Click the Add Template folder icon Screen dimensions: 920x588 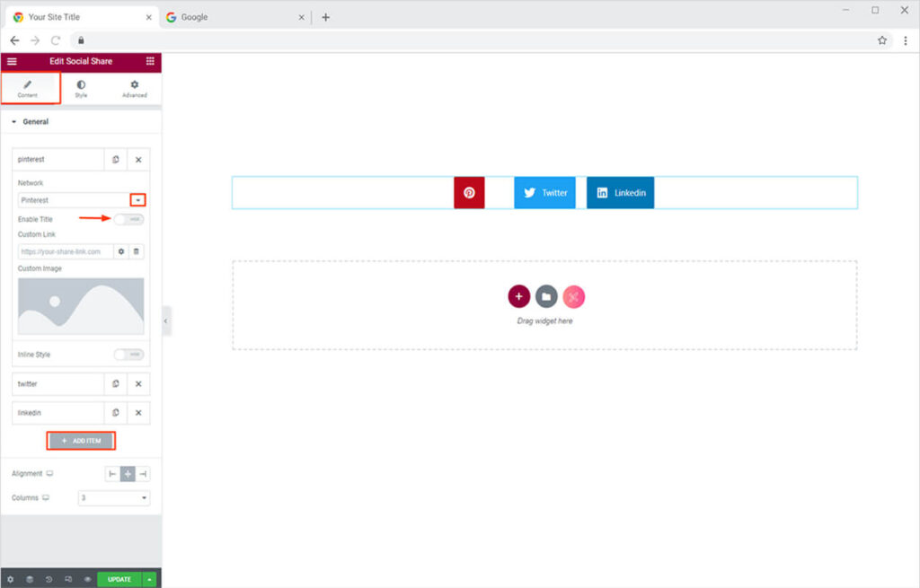tap(546, 296)
